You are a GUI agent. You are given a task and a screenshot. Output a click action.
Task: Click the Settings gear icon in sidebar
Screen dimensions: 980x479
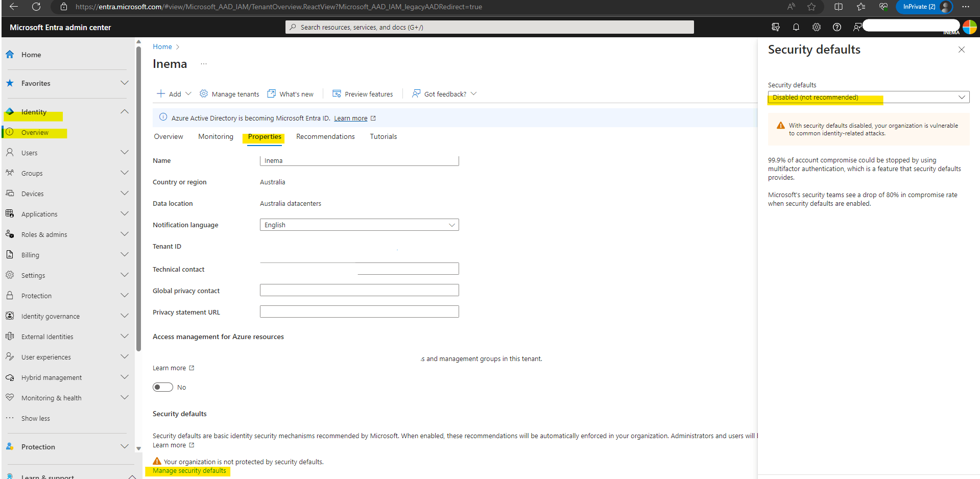point(10,275)
